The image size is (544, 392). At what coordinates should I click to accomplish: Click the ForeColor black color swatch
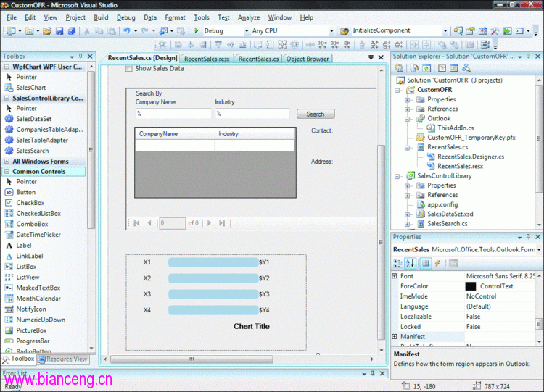click(x=471, y=286)
